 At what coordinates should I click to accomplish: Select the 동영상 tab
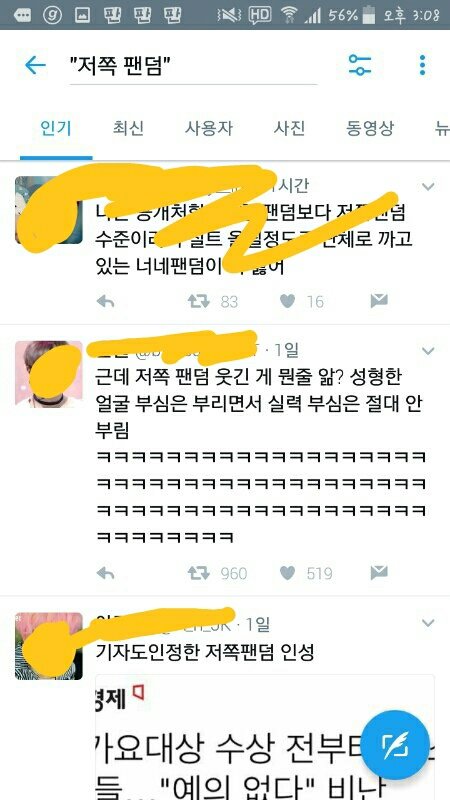tap(370, 128)
